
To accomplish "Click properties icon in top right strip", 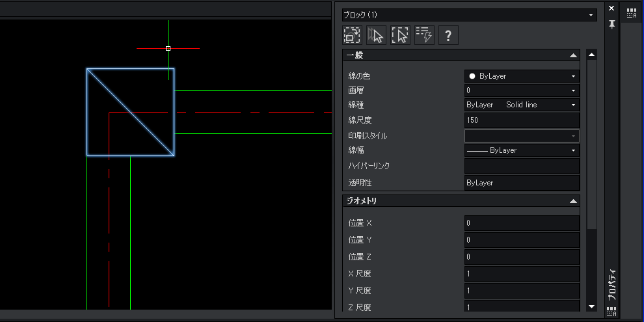I will (x=631, y=12).
